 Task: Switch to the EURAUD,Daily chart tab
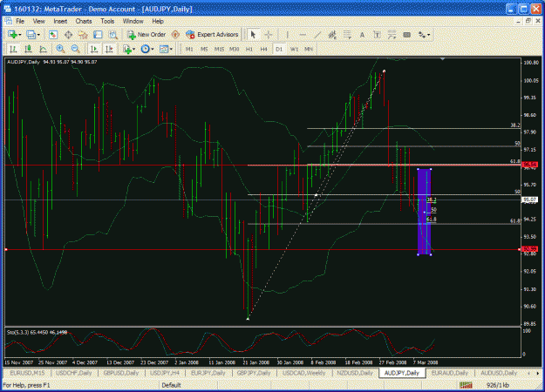click(449, 373)
